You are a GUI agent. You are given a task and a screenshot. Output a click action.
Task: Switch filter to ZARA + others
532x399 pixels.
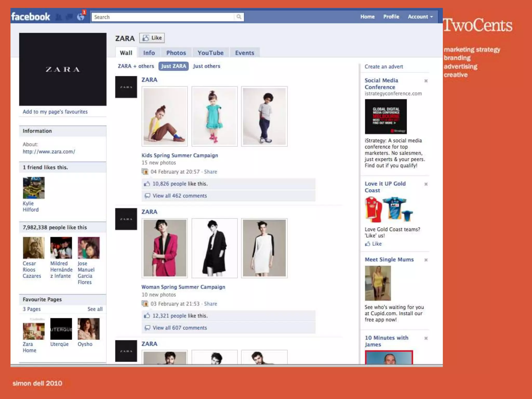(136, 66)
